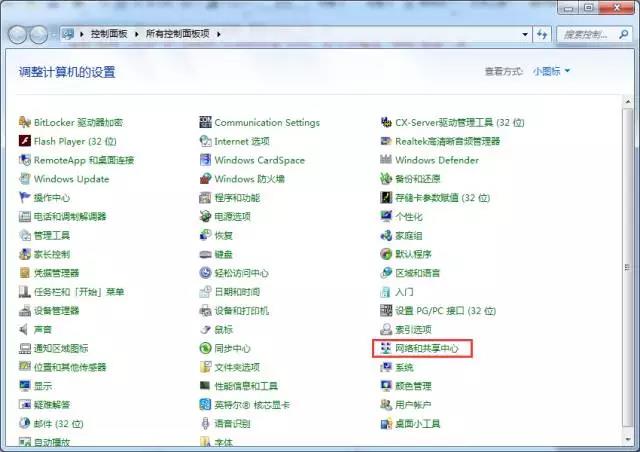Open the 鼠标 mouse icon
Viewport: 640px width, 452px height.
point(205,329)
